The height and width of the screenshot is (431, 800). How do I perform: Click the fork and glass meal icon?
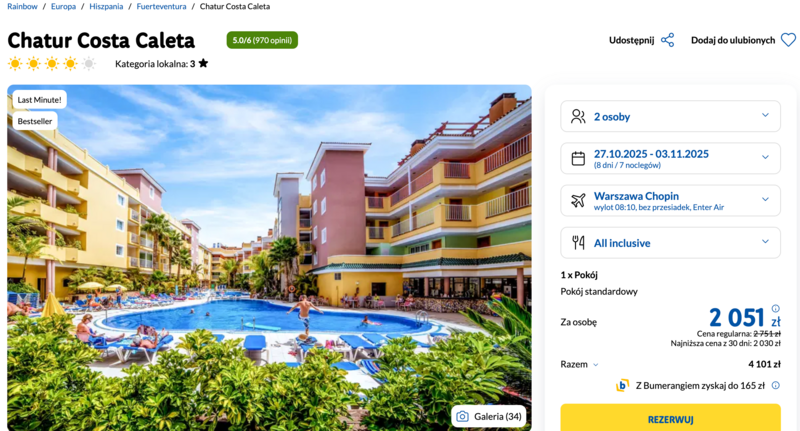pyautogui.click(x=578, y=243)
